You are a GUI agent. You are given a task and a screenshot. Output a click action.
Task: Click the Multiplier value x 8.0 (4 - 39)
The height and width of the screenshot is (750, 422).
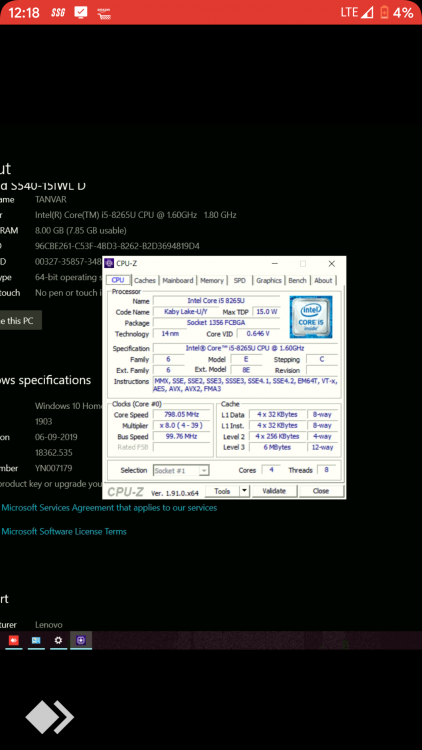pyautogui.click(x=181, y=426)
